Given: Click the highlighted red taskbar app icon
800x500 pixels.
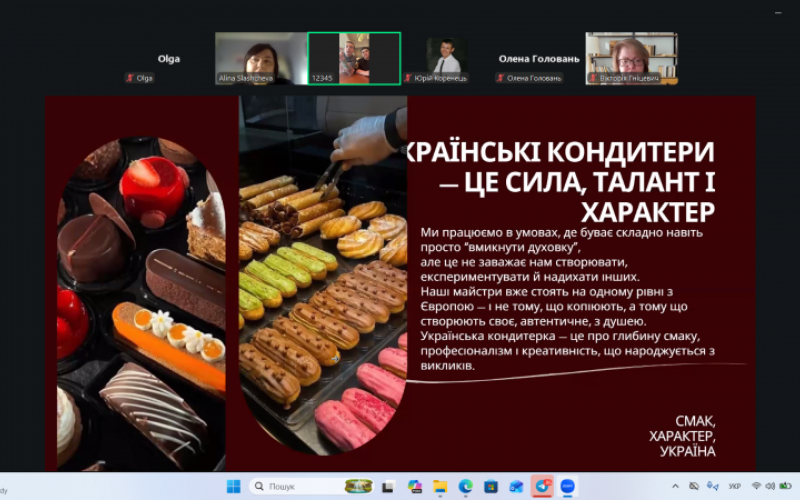Looking at the screenshot, I should coord(543,486).
